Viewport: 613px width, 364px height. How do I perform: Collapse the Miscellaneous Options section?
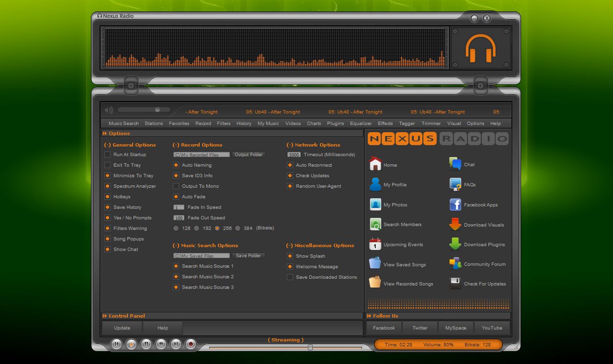pos(290,245)
